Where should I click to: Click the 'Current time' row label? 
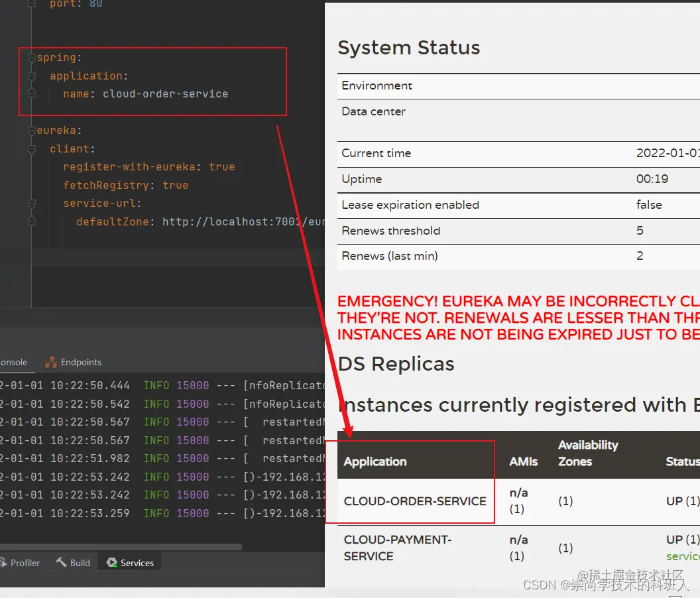(377, 153)
